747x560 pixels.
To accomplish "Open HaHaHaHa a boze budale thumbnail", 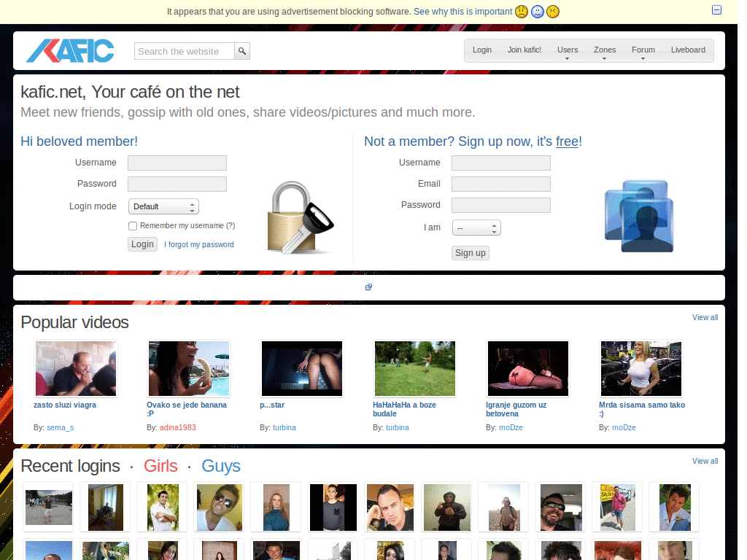I will 415,368.
